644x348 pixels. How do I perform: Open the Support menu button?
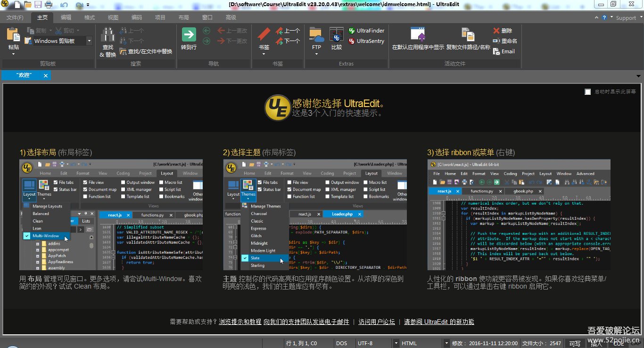[626, 18]
